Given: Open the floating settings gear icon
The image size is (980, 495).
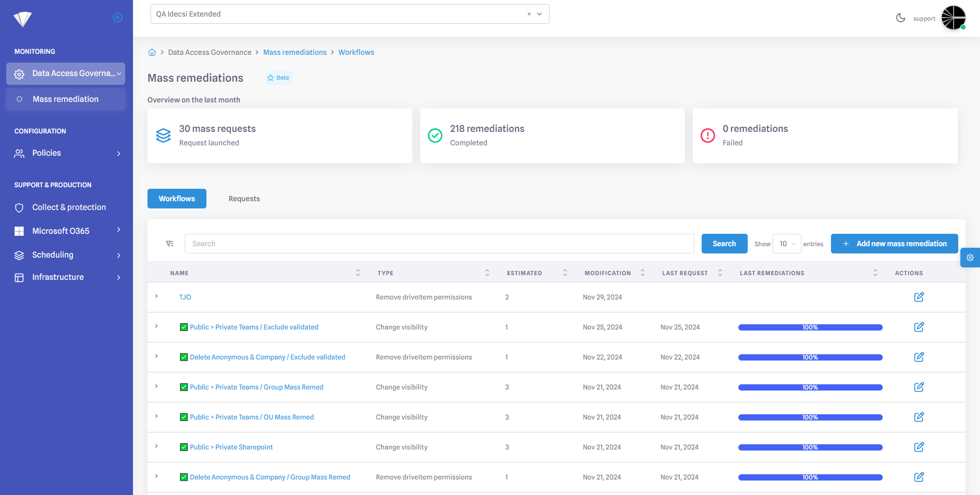Looking at the screenshot, I should 970,258.
